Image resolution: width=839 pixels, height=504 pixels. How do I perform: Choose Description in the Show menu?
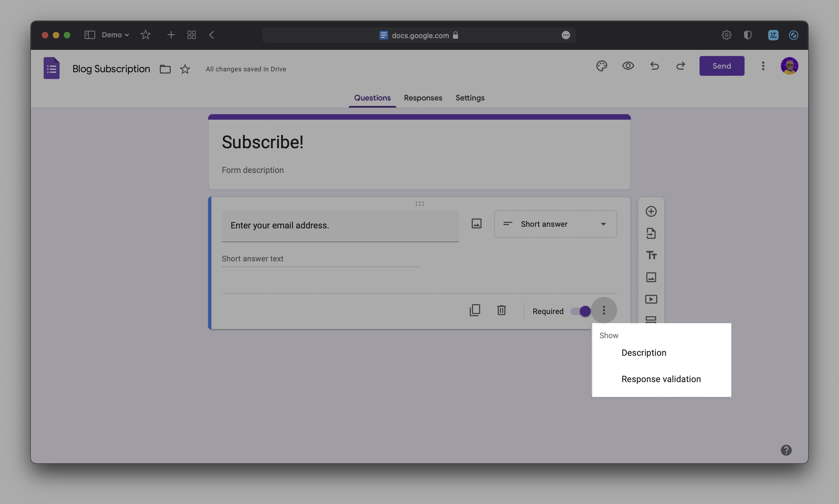click(643, 353)
